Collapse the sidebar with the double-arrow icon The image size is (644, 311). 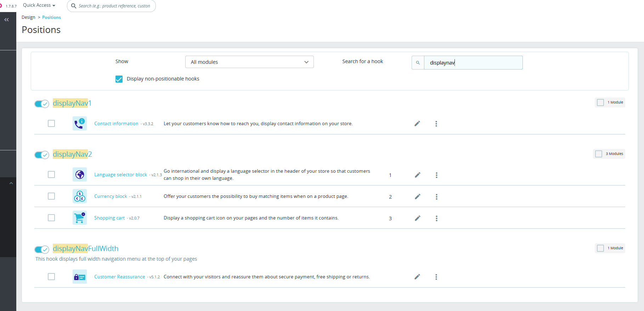6,20
